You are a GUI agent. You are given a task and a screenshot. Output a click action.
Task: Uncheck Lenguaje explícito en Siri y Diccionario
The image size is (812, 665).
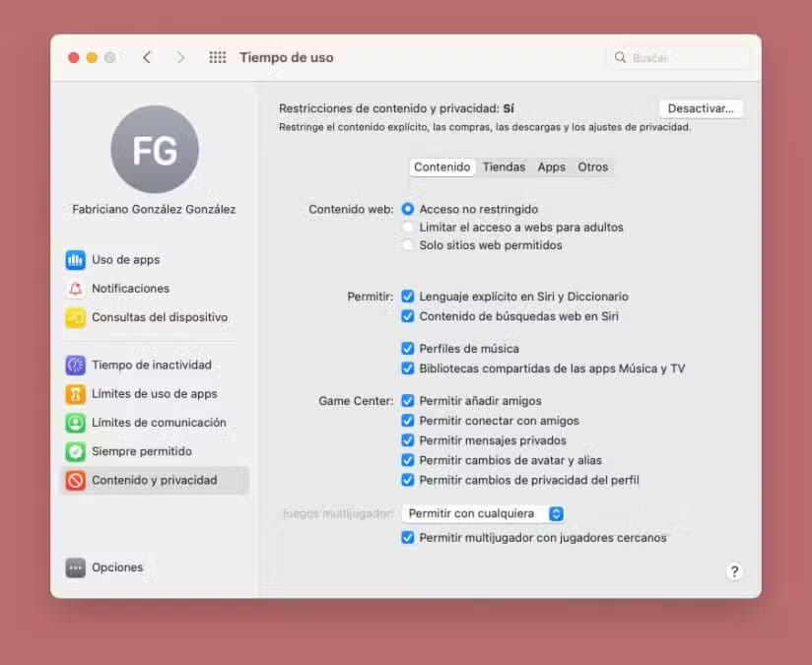tap(408, 297)
